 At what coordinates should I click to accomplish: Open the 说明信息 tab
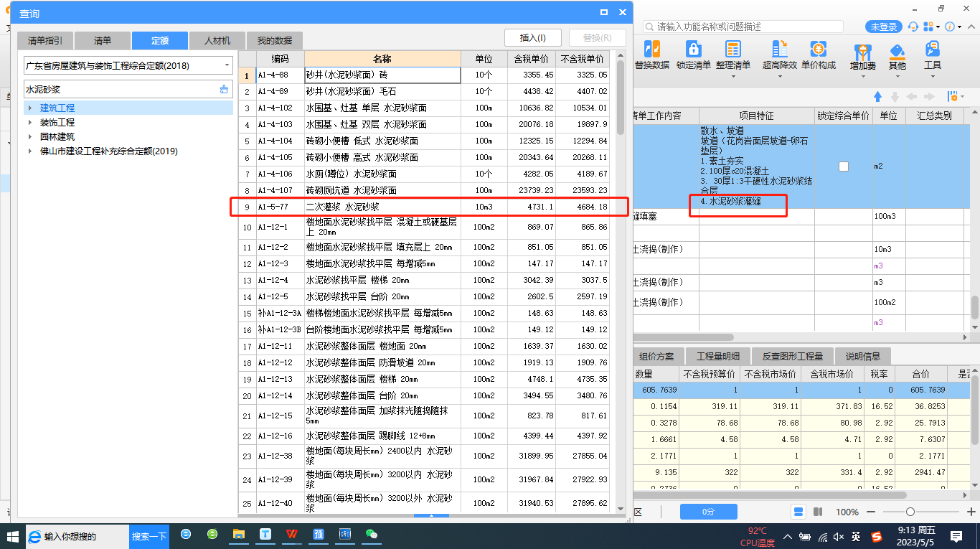coord(863,356)
